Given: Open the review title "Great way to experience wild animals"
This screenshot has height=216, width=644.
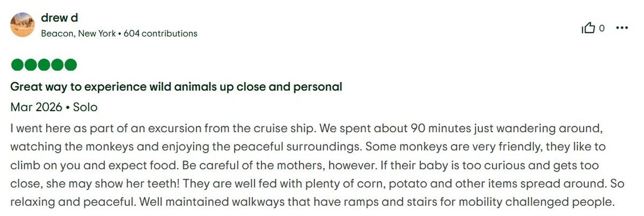Looking at the screenshot, I should 176,87.
